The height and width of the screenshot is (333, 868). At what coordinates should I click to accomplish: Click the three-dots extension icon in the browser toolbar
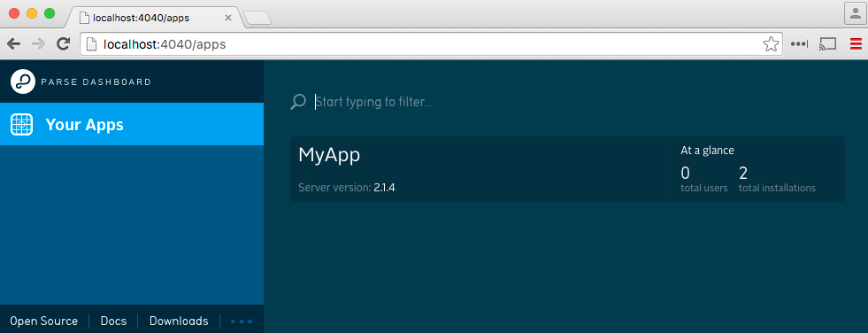tap(799, 44)
